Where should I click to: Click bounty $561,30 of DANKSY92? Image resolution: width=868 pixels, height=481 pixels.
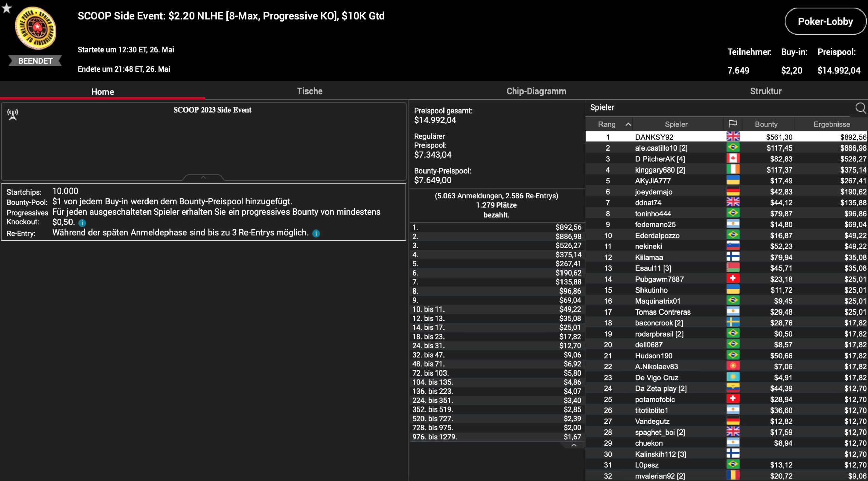click(779, 137)
